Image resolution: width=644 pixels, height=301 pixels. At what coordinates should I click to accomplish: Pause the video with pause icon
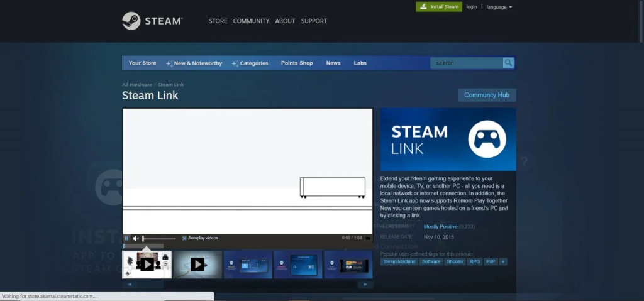coord(126,238)
